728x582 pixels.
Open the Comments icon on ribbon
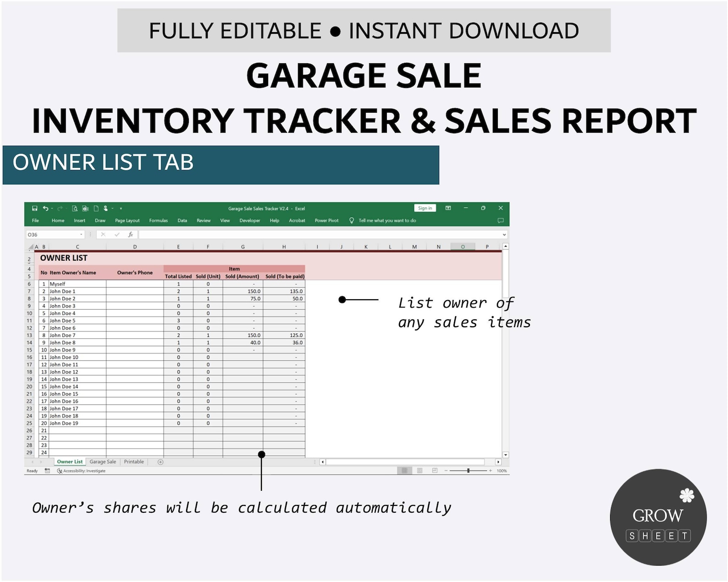501,220
